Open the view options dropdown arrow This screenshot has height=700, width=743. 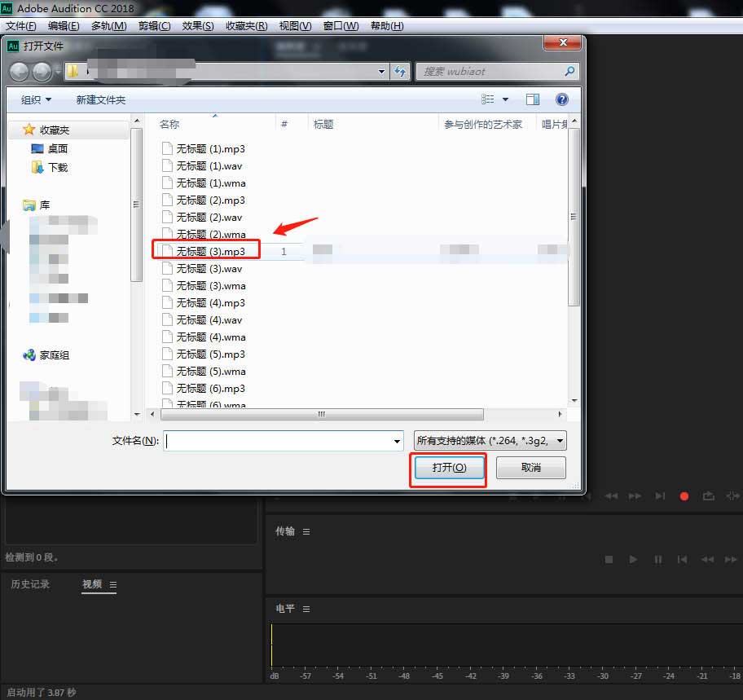point(505,99)
